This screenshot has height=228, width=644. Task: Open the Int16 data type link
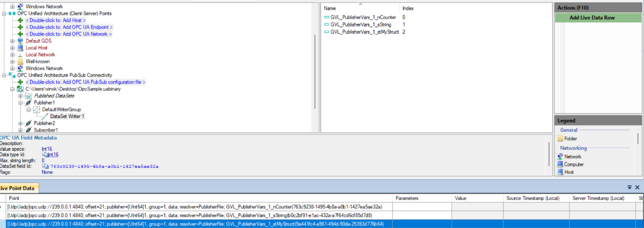pyautogui.click(x=53, y=155)
